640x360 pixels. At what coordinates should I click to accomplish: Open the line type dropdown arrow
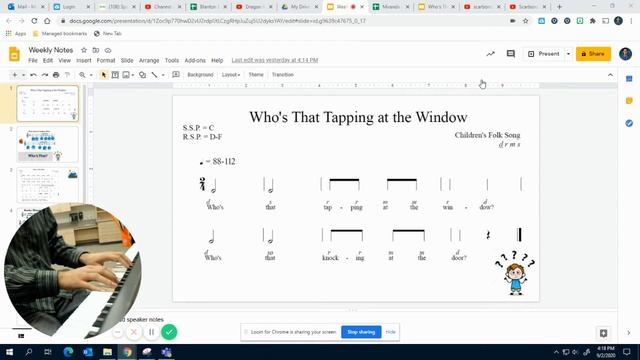(163, 75)
